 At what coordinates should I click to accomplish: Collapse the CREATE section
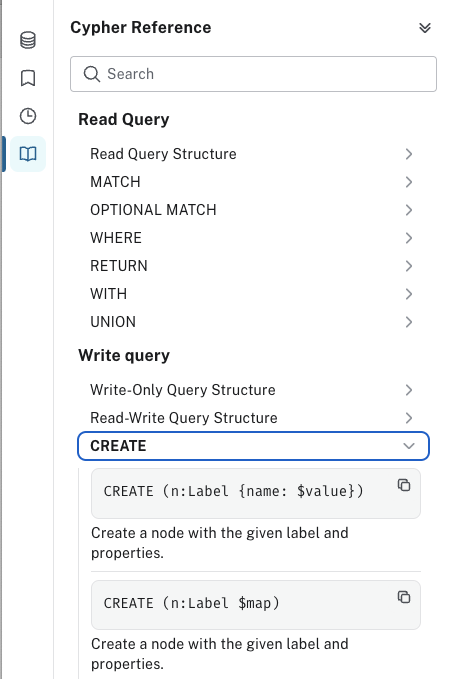253,446
